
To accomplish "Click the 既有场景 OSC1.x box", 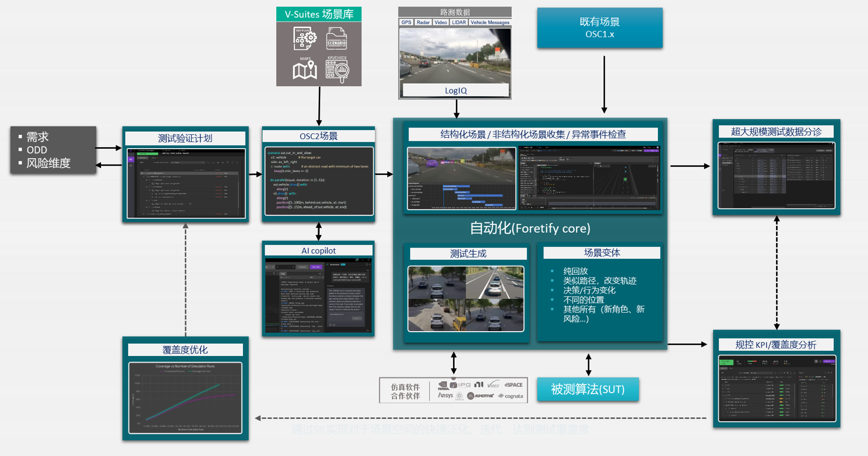I will [x=600, y=28].
